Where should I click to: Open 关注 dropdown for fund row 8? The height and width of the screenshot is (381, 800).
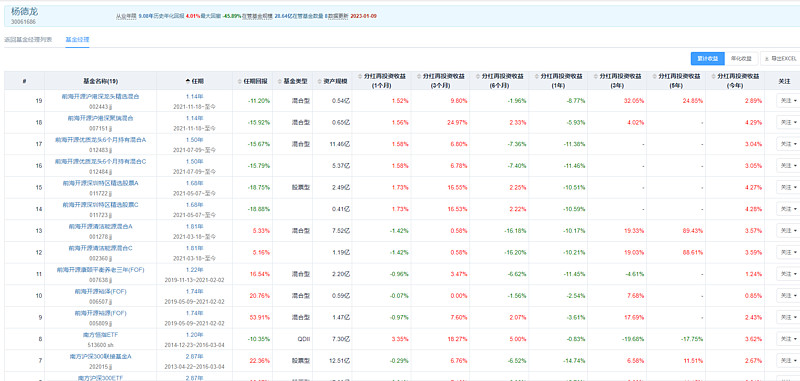[788, 339]
